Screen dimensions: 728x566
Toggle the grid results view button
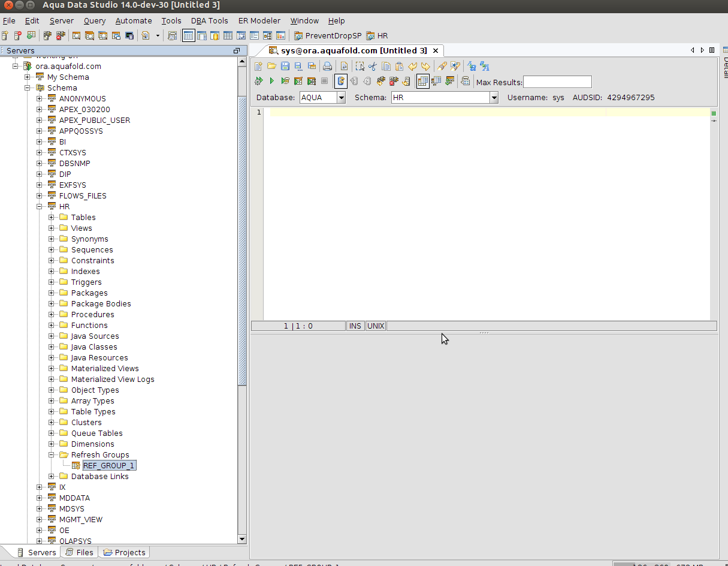tap(423, 81)
